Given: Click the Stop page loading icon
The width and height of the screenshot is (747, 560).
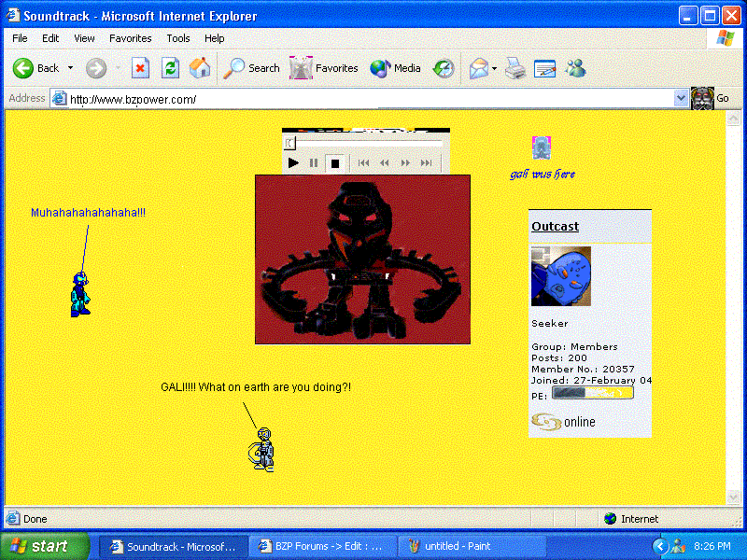Looking at the screenshot, I should (x=140, y=68).
